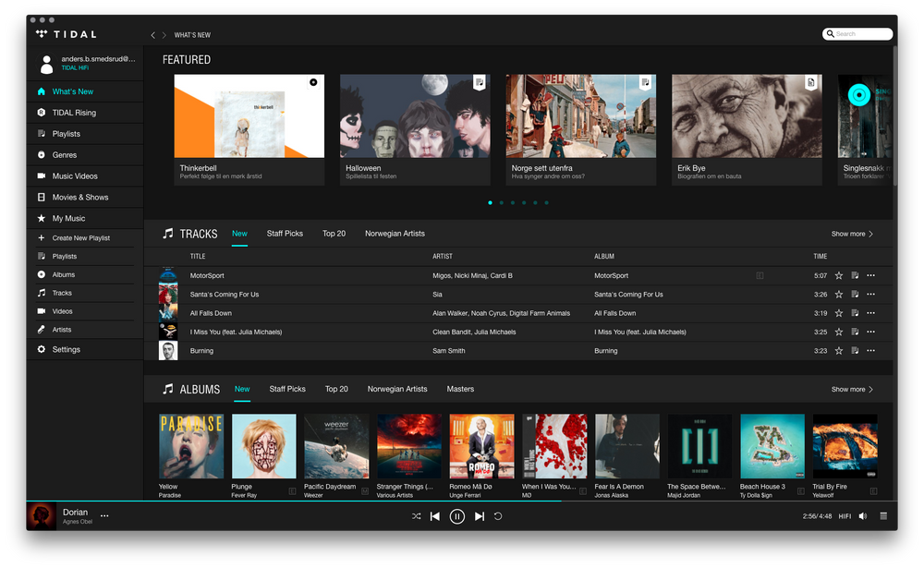Open Tracks under My Music
Screen dimensions: 924x568
click(62, 293)
